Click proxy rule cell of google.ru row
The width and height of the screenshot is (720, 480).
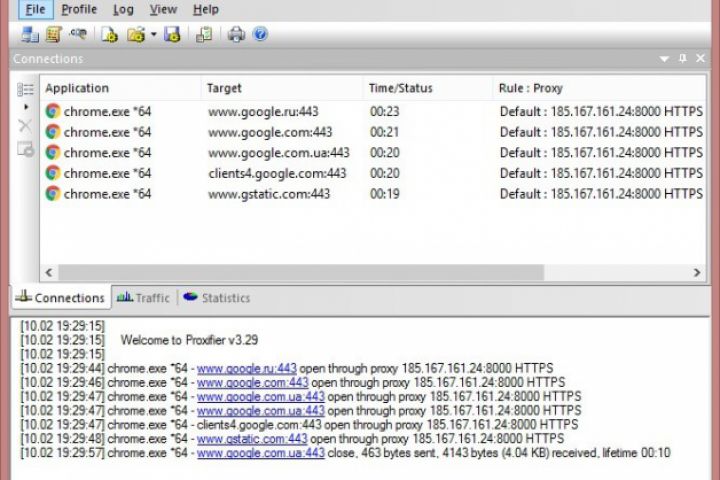[601, 112]
